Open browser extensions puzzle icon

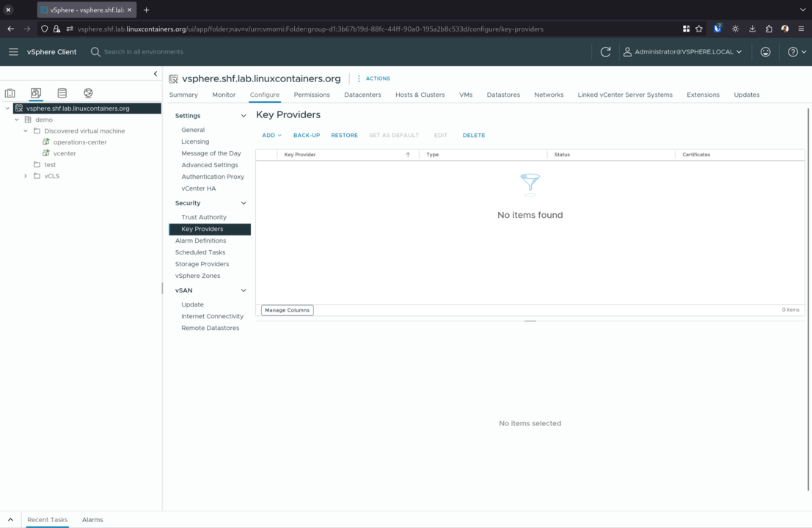pyautogui.click(x=769, y=29)
